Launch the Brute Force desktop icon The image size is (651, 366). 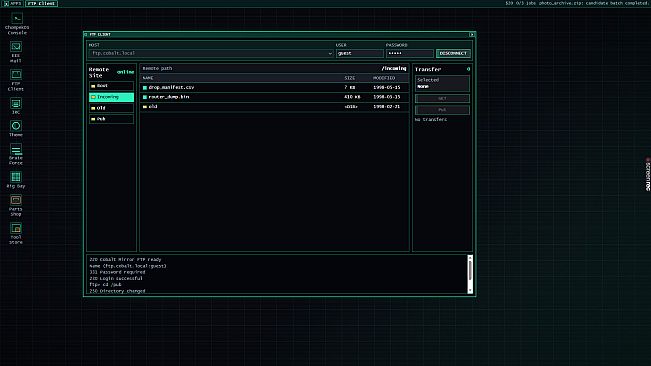pyautogui.click(x=16, y=154)
